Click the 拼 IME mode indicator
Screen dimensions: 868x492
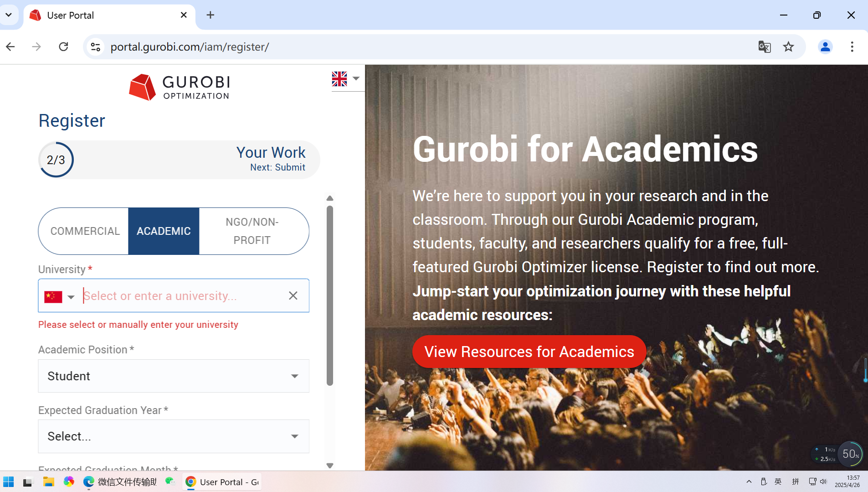coord(795,482)
